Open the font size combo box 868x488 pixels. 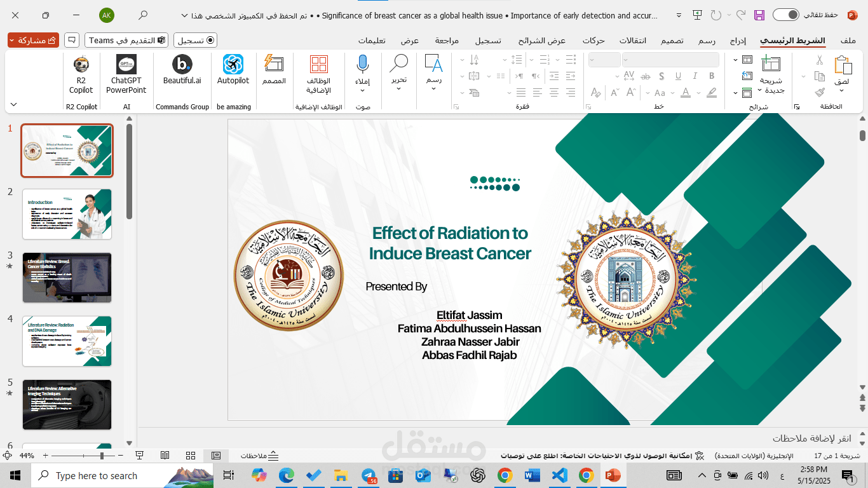coord(604,60)
